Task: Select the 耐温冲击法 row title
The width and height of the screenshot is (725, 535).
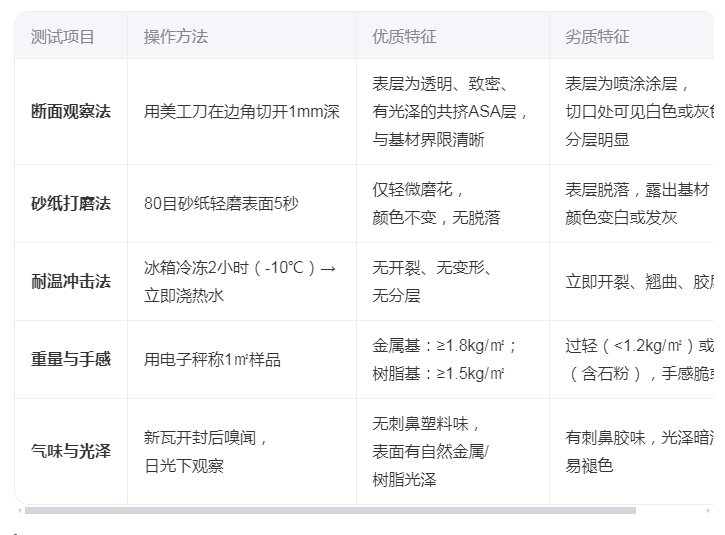Action: pyautogui.click(x=71, y=282)
